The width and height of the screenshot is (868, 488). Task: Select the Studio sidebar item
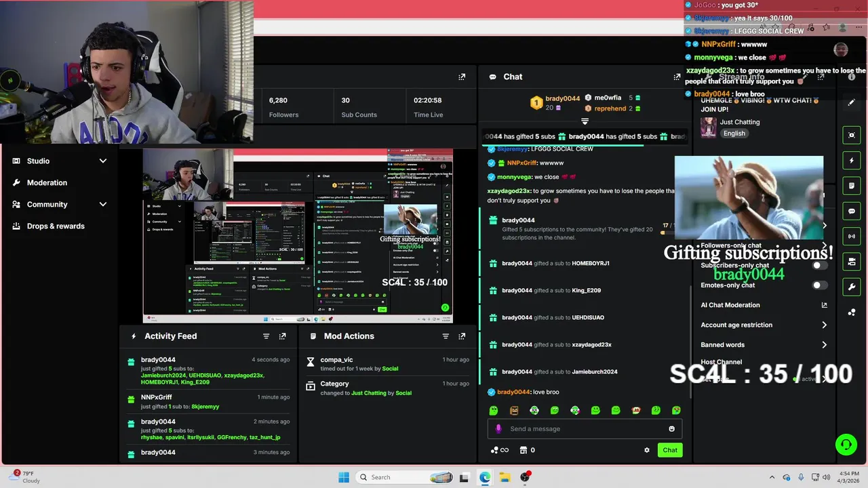point(38,161)
